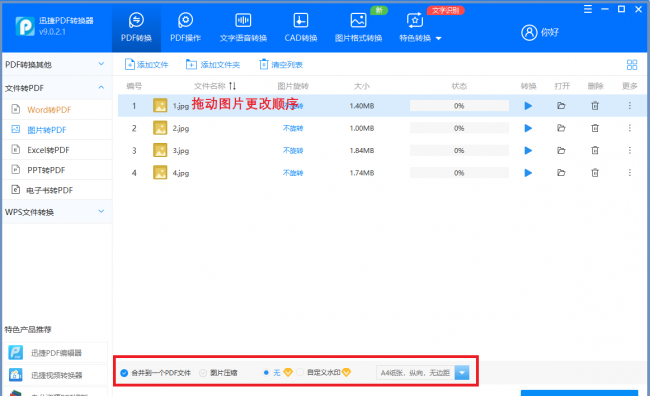Select 无 watermark radio option

[x=266, y=372]
